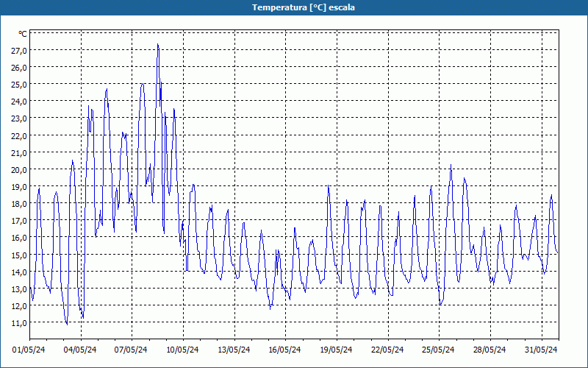Image resolution: width=588 pixels, height=368 pixels.
Task: Click the 19/05/24 date label
Action: tap(336, 350)
